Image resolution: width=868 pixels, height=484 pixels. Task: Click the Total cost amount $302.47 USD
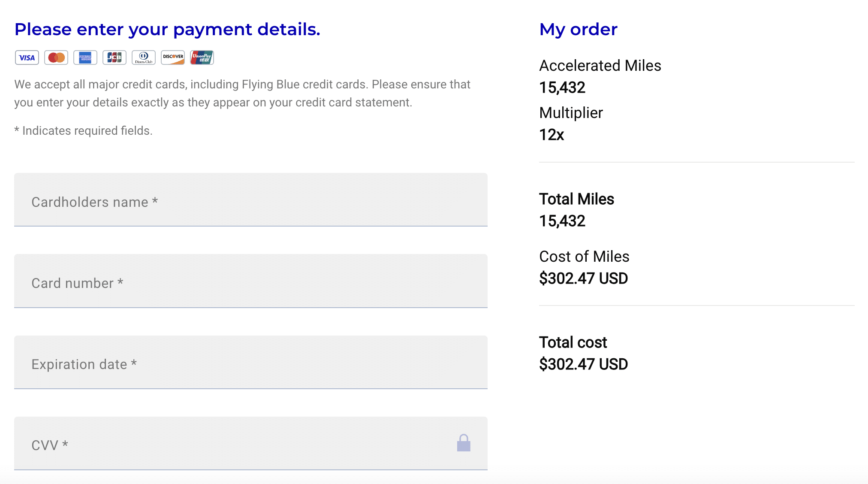click(x=583, y=364)
